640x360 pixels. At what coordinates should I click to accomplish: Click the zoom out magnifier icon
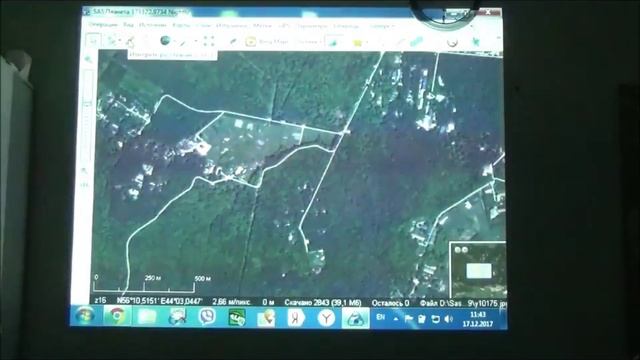click(85, 171)
